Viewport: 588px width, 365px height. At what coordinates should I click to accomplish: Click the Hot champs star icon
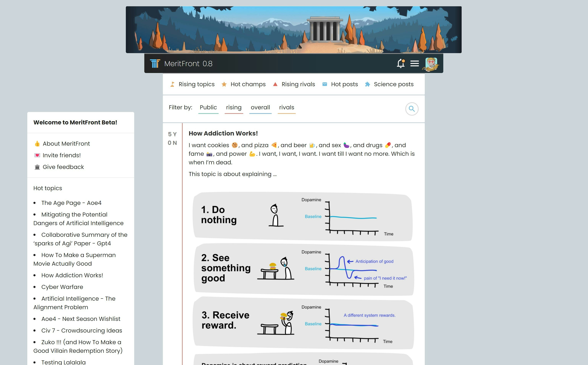pyautogui.click(x=224, y=84)
